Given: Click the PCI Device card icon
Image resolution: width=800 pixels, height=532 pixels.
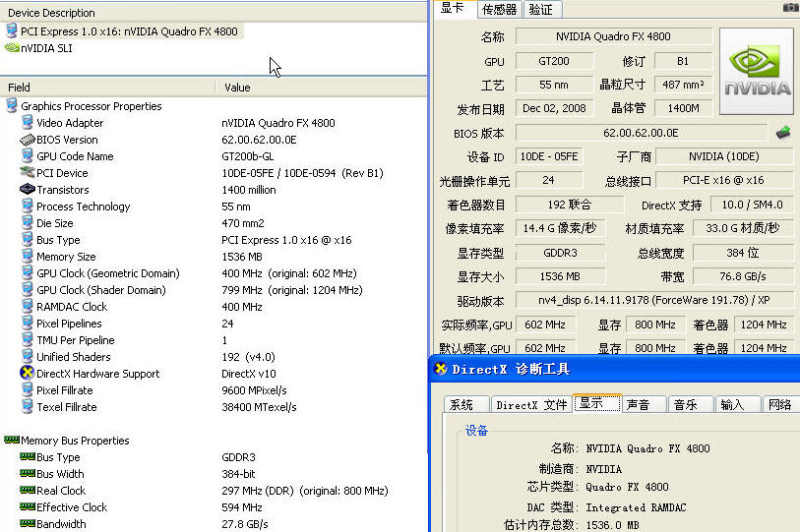Looking at the screenshot, I should click(x=27, y=172).
